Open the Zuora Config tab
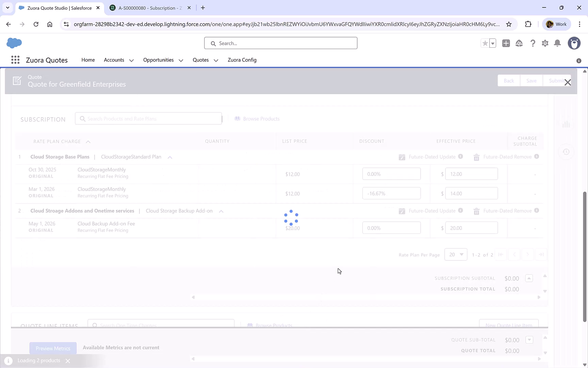The width and height of the screenshot is (588, 368). pyautogui.click(x=242, y=60)
